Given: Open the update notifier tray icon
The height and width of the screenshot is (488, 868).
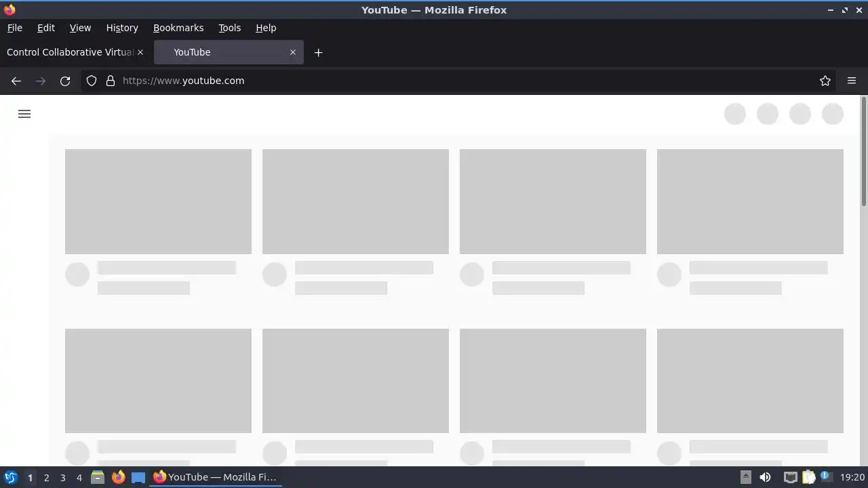Looking at the screenshot, I should tap(825, 476).
